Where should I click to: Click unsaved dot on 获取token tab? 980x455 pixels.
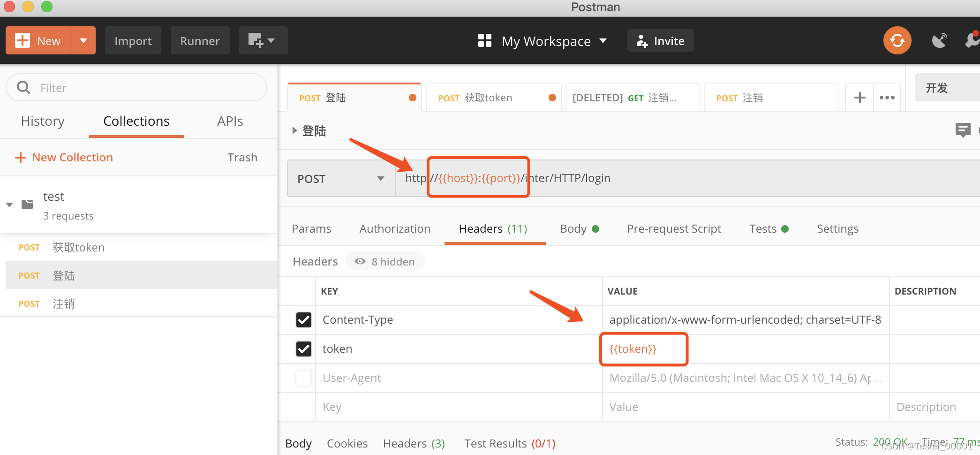tap(552, 98)
